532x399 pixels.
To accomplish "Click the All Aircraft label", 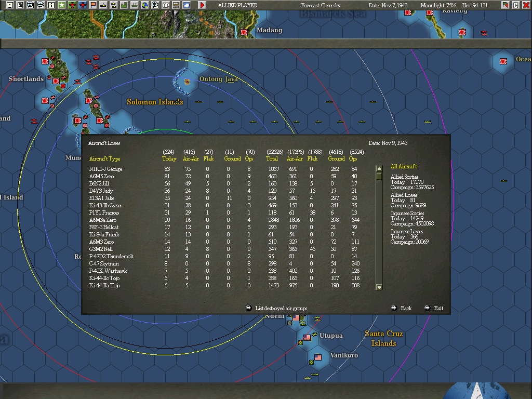I will 403,166.
